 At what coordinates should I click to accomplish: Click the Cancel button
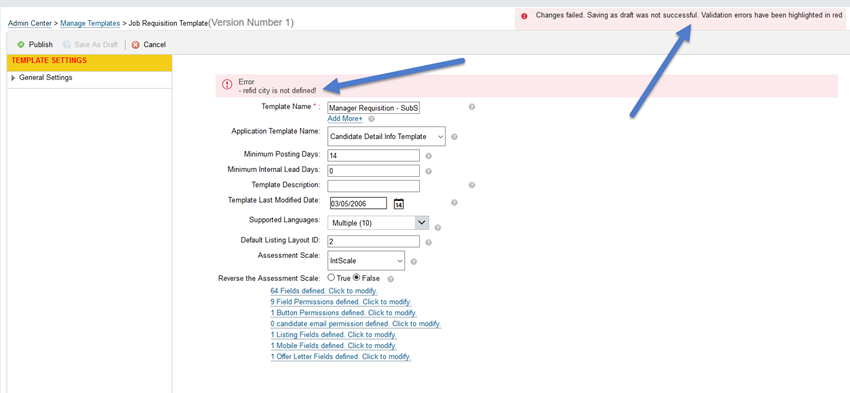pos(149,44)
